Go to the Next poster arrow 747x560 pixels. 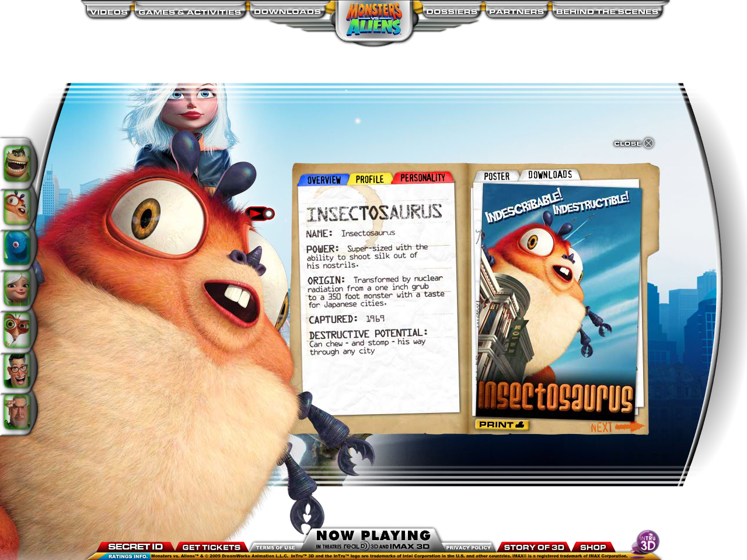point(616,427)
